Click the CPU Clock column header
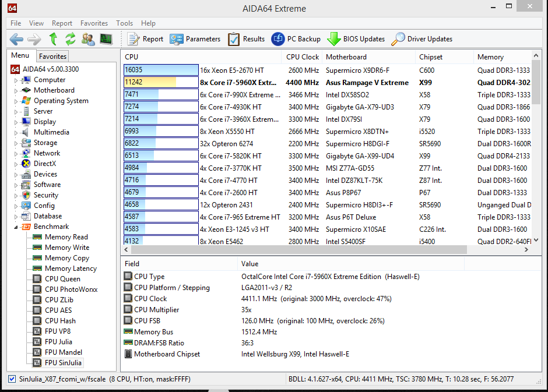548x392 pixels. pyautogui.click(x=302, y=57)
